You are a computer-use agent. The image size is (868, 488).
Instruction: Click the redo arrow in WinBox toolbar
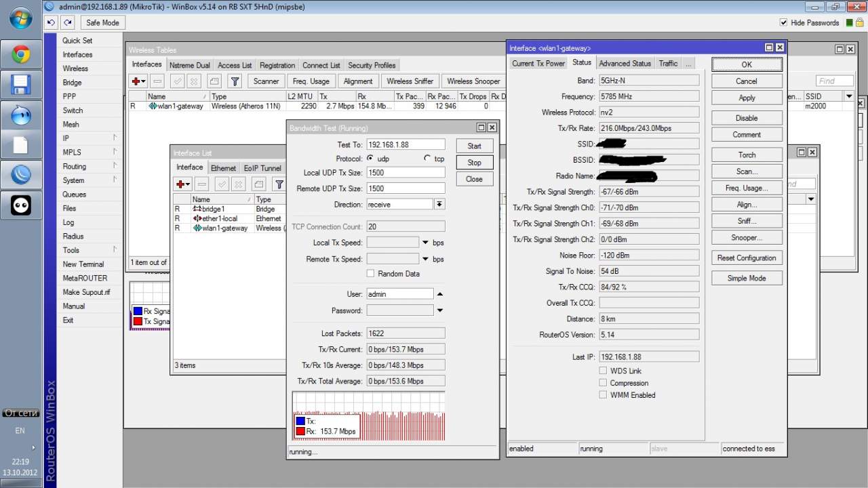(x=67, y=22)
